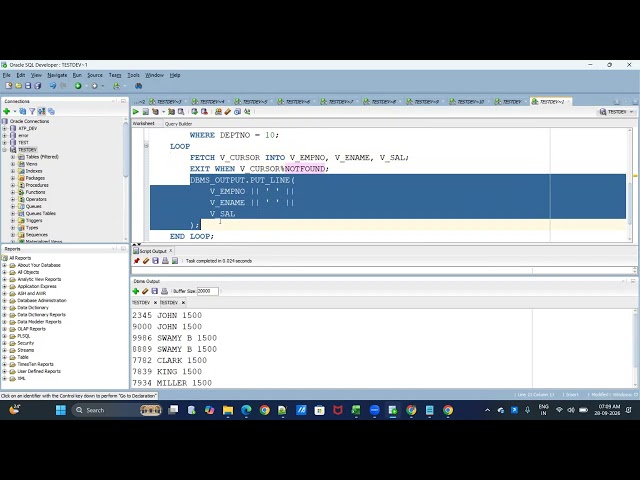Viewport: 640px width, 480px height.
Task: Click the Rollback icon in worksheet toolbar
Action: coord(204,111)
